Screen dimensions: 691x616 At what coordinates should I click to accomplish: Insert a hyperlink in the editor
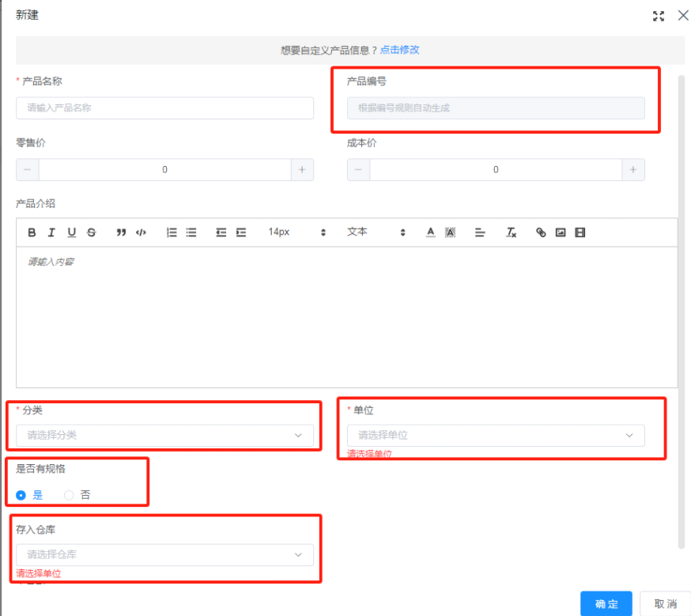pyautogui.click(x=541, y=232)
